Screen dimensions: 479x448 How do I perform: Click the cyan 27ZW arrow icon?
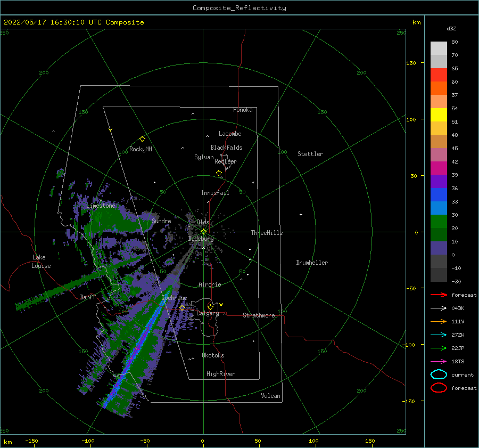pyautogui.click(x=439, y=335)
